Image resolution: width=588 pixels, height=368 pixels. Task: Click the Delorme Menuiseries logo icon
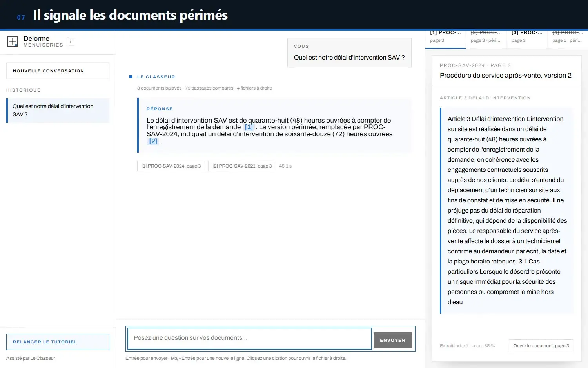(13, 41)
